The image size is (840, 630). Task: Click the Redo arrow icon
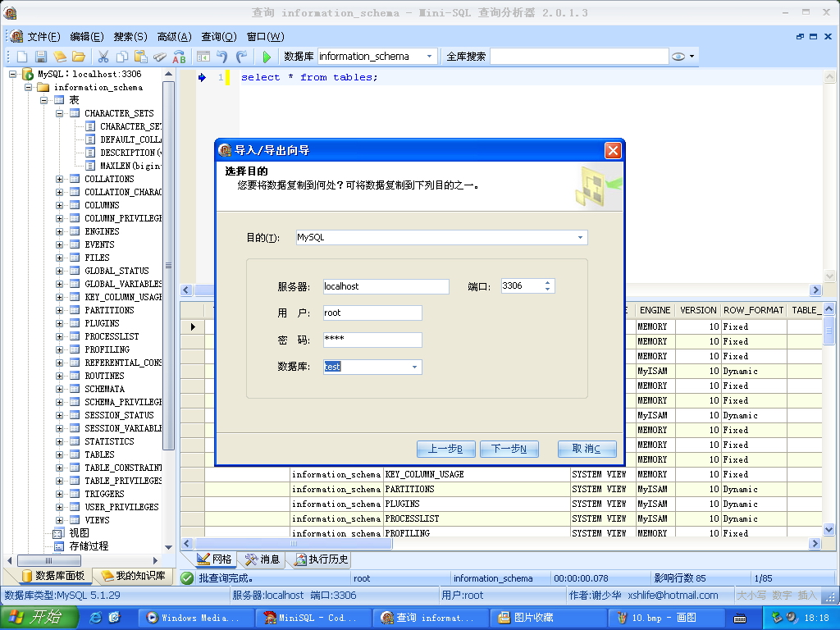242,57
